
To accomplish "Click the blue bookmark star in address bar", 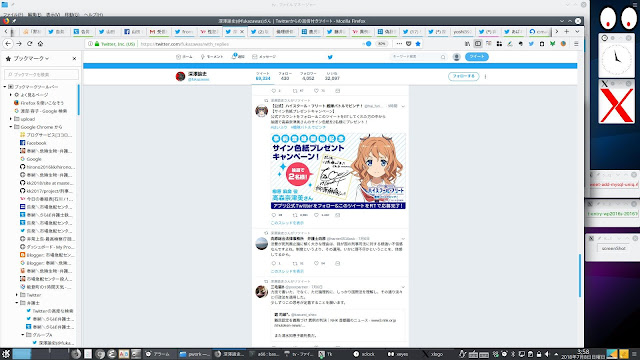I will 418,44.
